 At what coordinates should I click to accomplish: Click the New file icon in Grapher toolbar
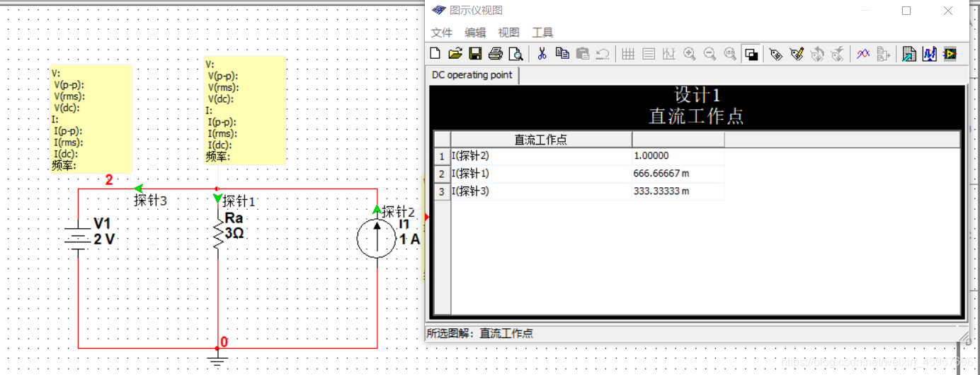click(x=435, y=54)
